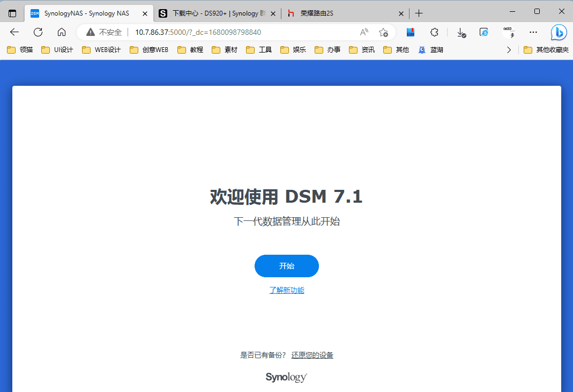Click the 还原您的设备 link
The width and height of the screenshot is (573, 392).
(312, 355)
